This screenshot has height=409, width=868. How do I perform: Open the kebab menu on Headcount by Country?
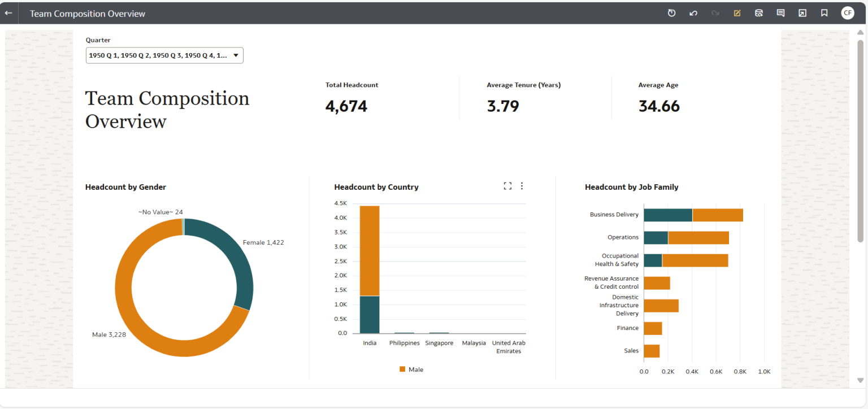(x=522, y=185)
